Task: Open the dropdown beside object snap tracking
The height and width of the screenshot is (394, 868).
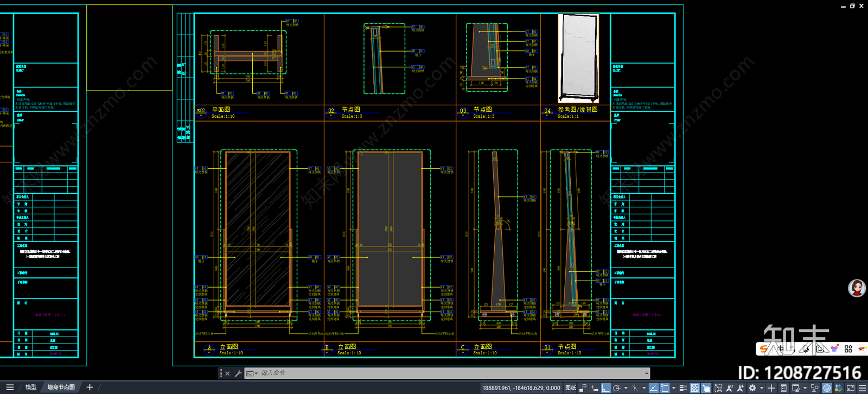Action: tap(644, 389)
